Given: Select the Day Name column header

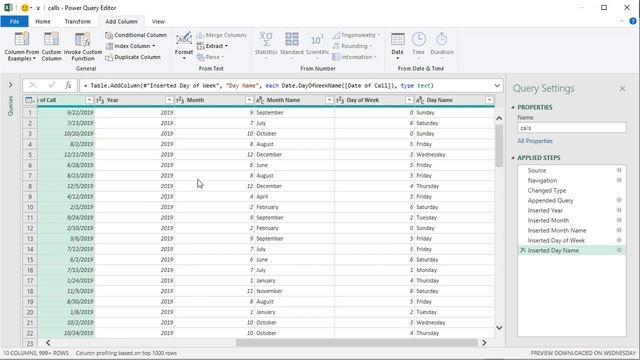Looking at the screenshot, I should (440, 100).
